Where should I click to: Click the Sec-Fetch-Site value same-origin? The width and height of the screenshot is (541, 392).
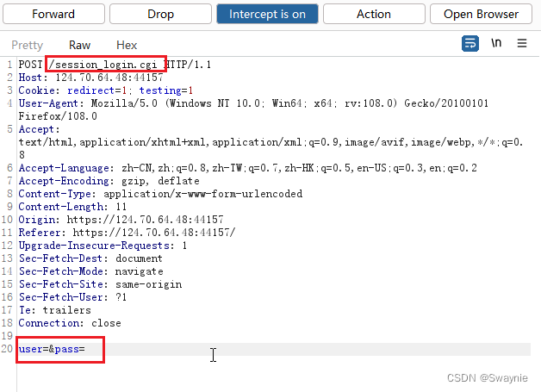point(148,284)
